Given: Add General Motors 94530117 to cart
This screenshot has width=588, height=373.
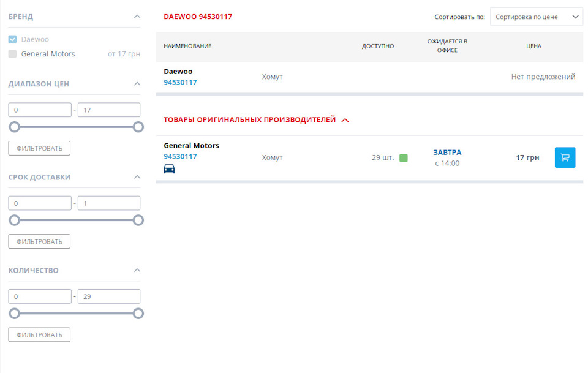Looking at the screenshot, I should [x=565, y=157].
